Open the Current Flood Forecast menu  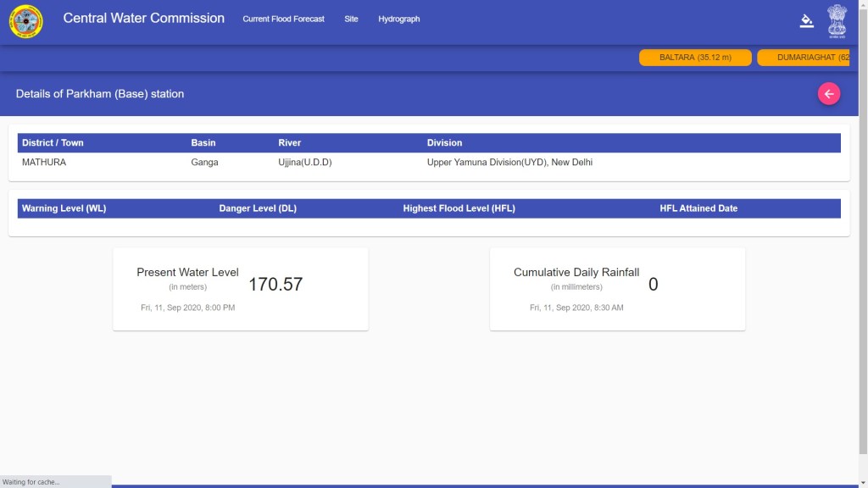click(x=283, y=19)
